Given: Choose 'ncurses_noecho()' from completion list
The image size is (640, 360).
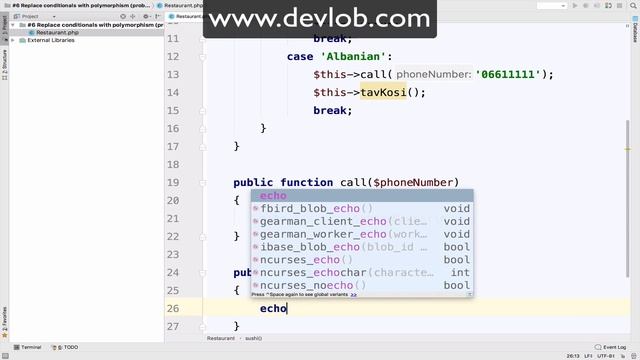Looking at the screenshot, I should tap(362, 285).
